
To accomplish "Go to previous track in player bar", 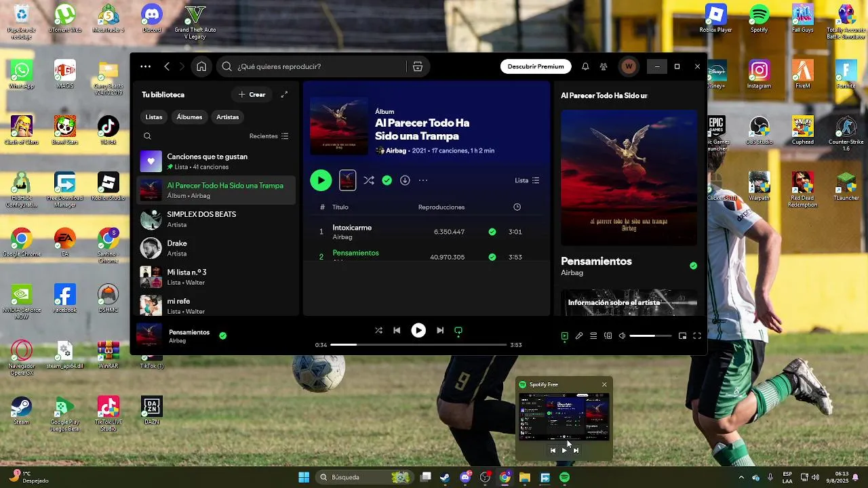I will click(397, 331).
